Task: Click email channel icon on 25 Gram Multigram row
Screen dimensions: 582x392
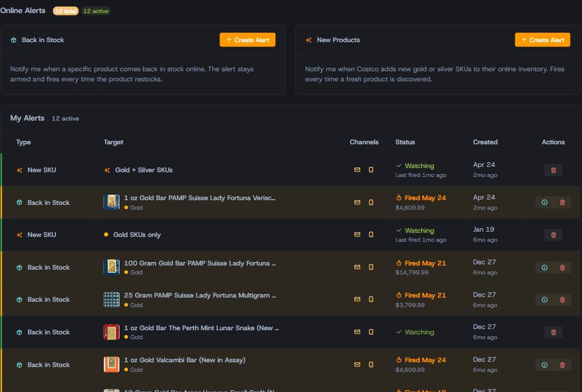Action: 357,299
